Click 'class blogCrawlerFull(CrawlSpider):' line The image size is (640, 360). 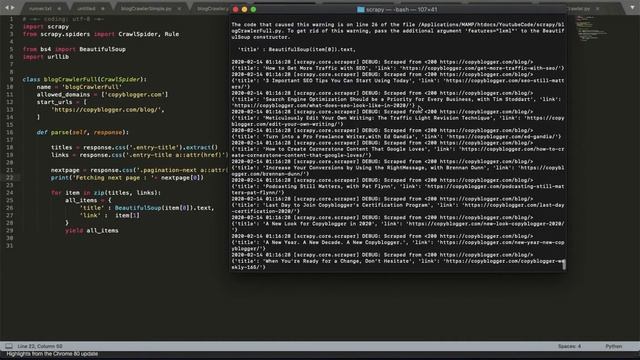[84, 79]
